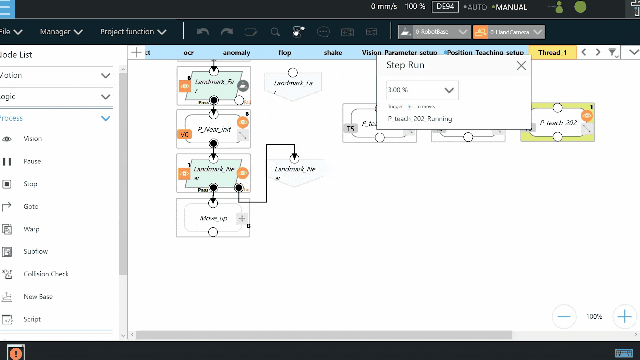Open the Manager menu
Image resolution: width=640 pixels, height=360 pixels.
[61, 31]
